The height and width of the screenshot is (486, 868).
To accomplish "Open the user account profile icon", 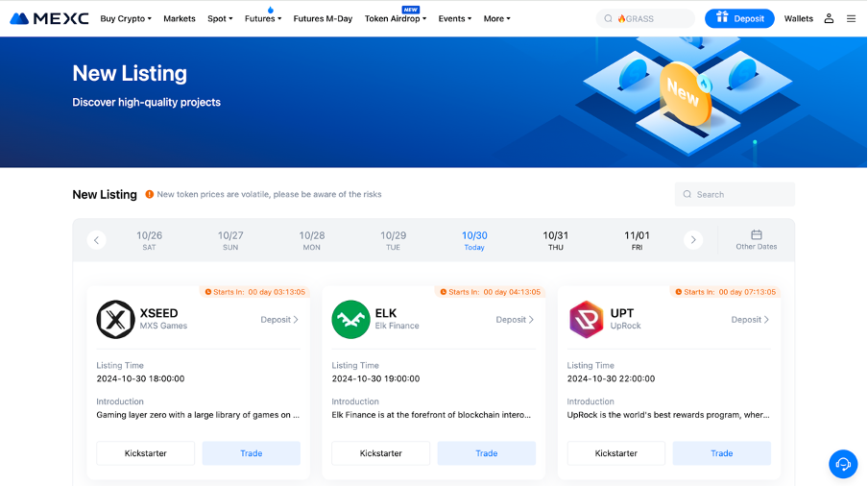I will point(829,18).
